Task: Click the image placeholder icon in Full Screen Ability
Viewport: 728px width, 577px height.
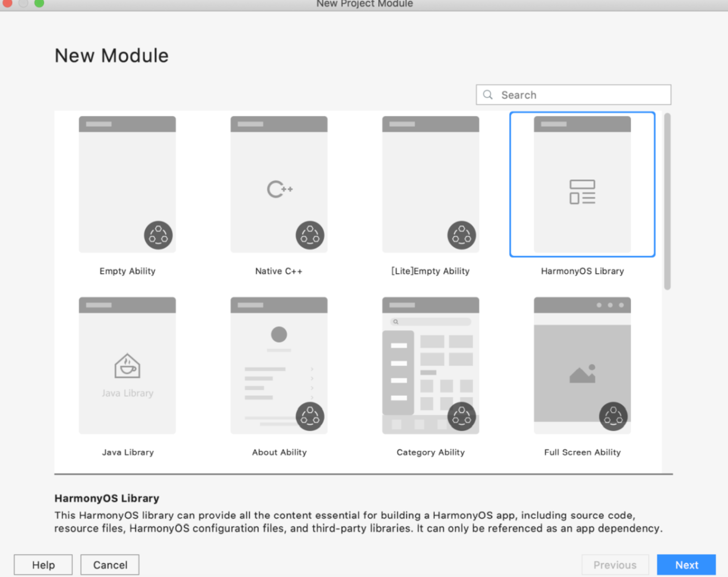Action: [x=583, y=374]
